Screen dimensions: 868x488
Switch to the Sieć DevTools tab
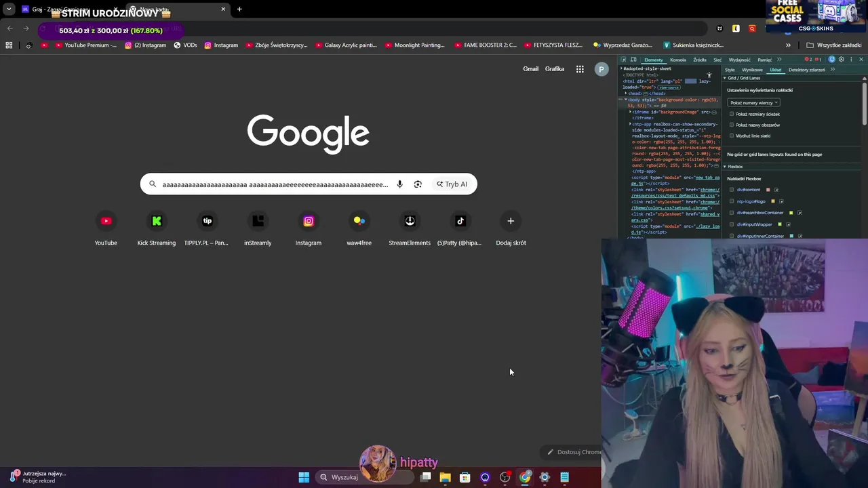(717, 60)
